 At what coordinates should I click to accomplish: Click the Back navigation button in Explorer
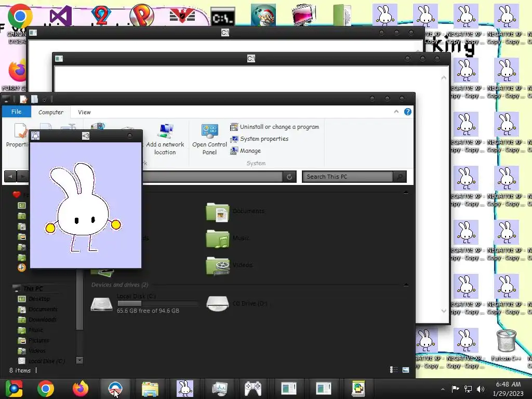(x=10, y=177)
